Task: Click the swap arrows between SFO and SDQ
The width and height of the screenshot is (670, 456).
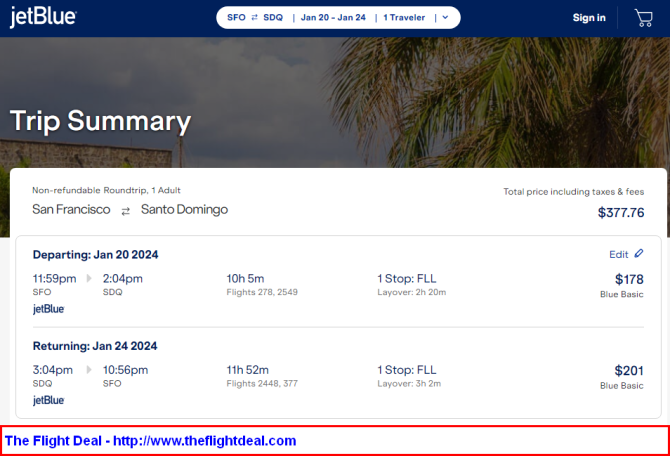Action: coord(254,18)
